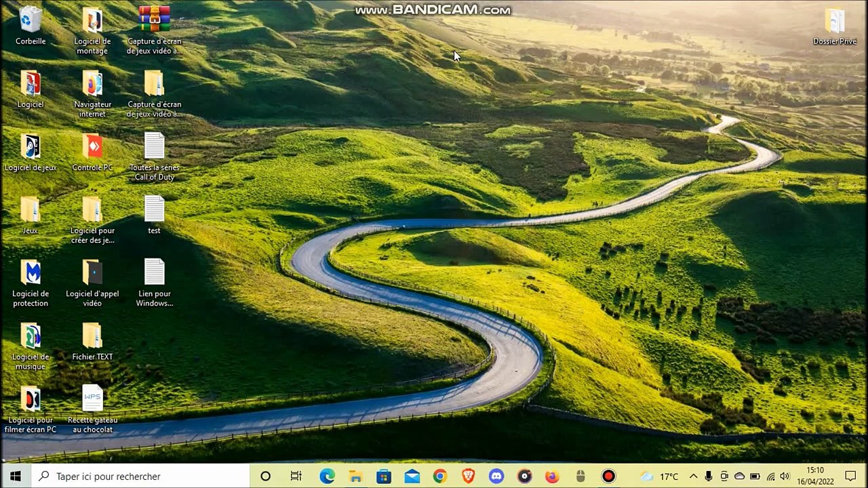The image size is (868, 488).
Task: Select the test text file
Action: [155, 215]
